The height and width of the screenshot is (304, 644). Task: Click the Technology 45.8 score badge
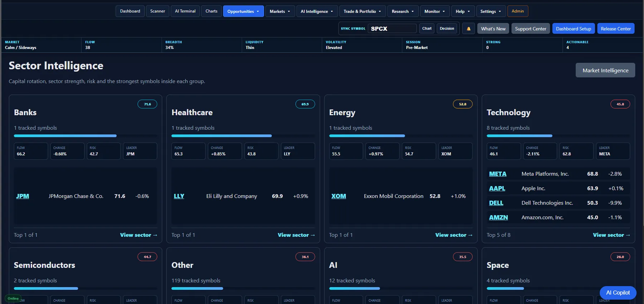620,104
